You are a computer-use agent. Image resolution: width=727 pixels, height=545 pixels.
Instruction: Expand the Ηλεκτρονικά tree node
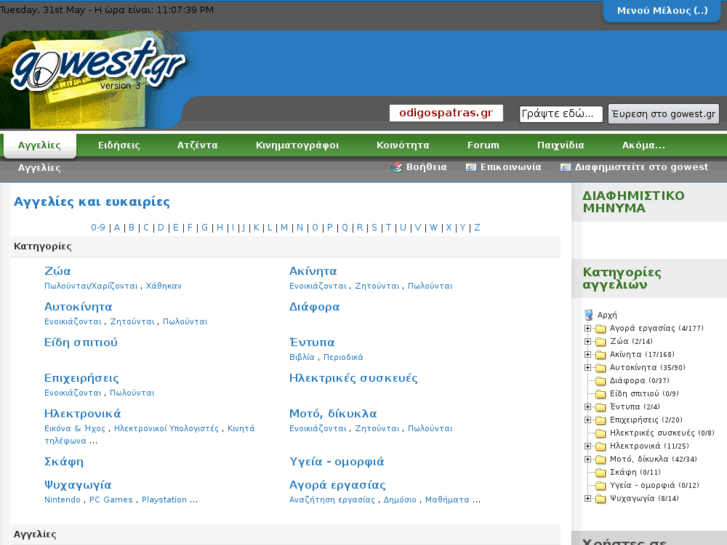coord(587,446)
